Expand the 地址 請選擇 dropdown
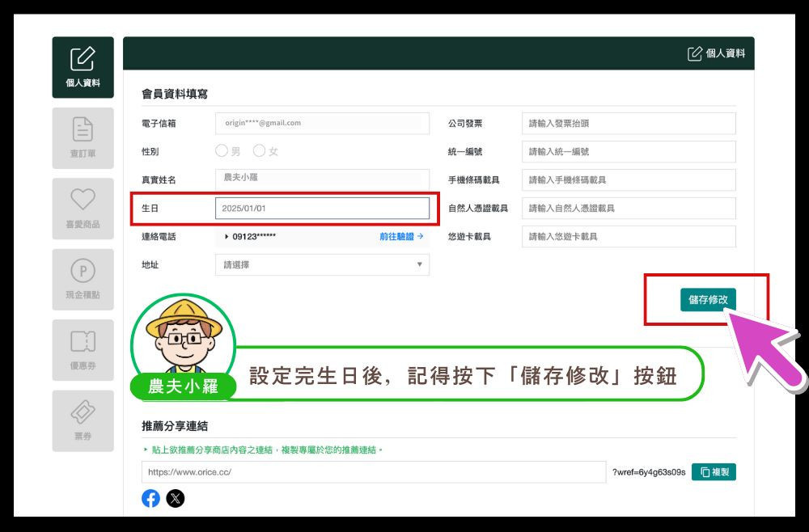The width and height of the screenshot is (809, 532). [x=322, y=264]
